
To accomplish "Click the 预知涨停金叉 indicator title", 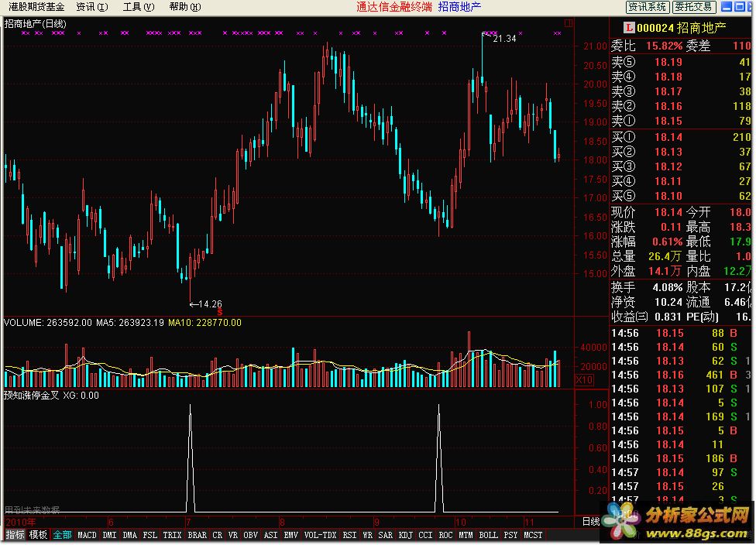I will click(x=31, y=396).
